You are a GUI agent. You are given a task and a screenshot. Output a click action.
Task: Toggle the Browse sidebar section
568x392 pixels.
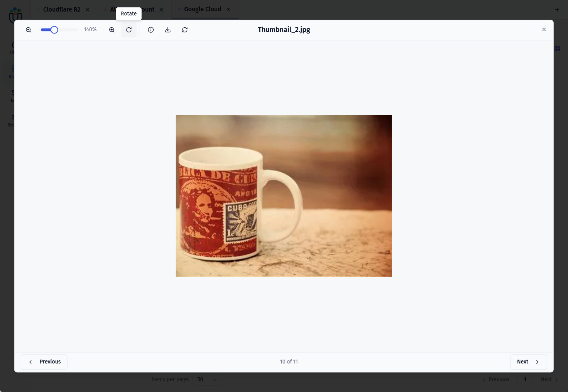(13, 71)
